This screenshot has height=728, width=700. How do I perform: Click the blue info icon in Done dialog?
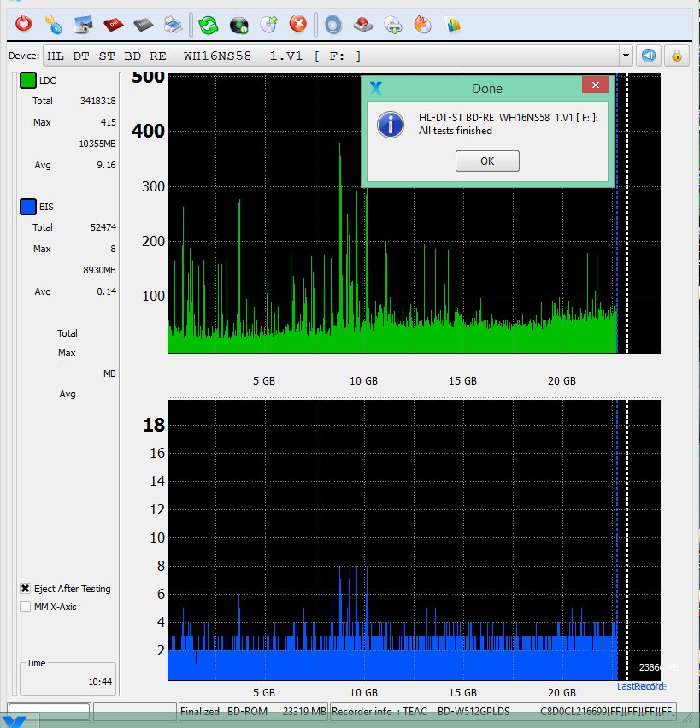[x=391, y=125]
